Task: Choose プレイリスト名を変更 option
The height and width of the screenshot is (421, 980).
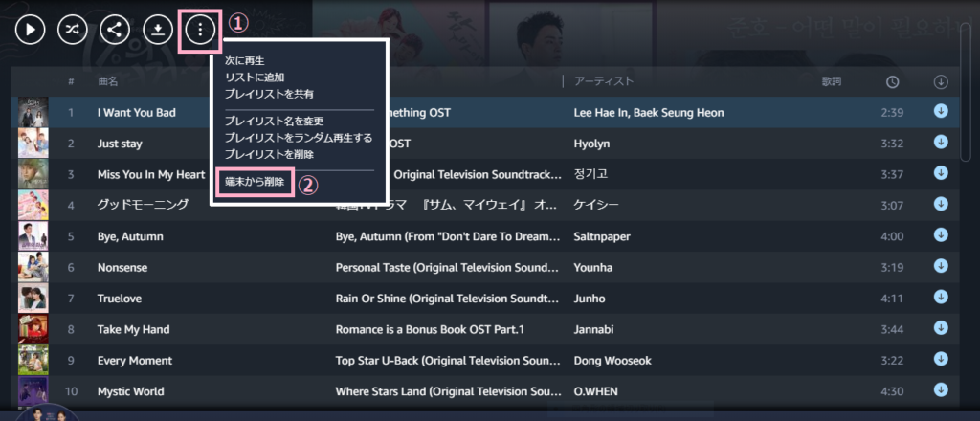Action: [274, 122]
